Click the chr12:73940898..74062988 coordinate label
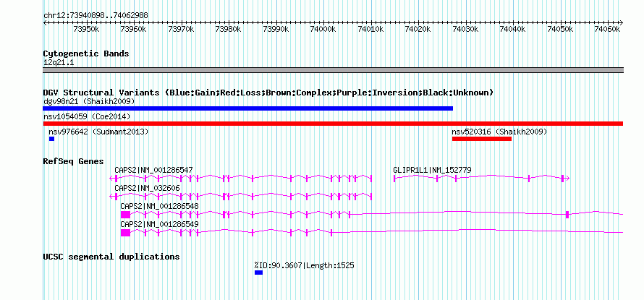 tap(96, 15)
